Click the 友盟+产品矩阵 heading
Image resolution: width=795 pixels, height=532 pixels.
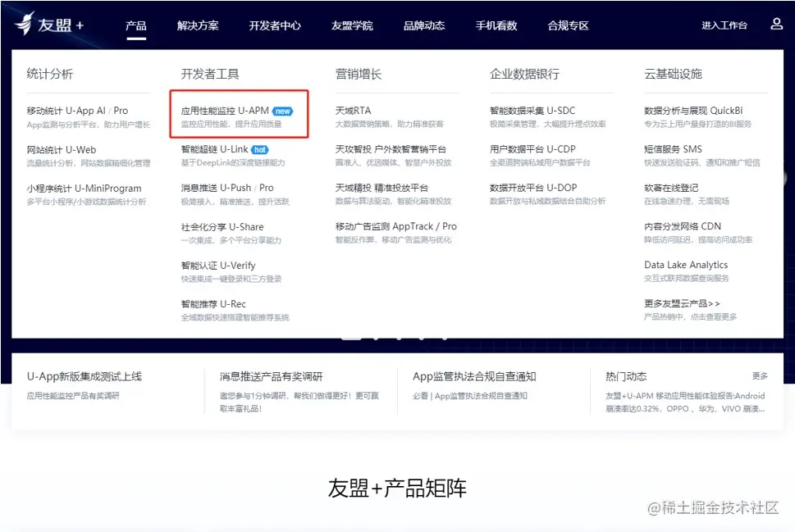[397, 488]
